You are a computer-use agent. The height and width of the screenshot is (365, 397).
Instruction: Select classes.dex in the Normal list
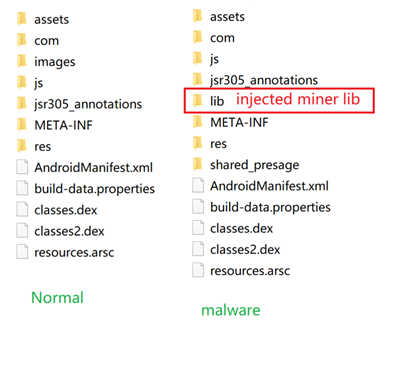click(x=57, y=210)
